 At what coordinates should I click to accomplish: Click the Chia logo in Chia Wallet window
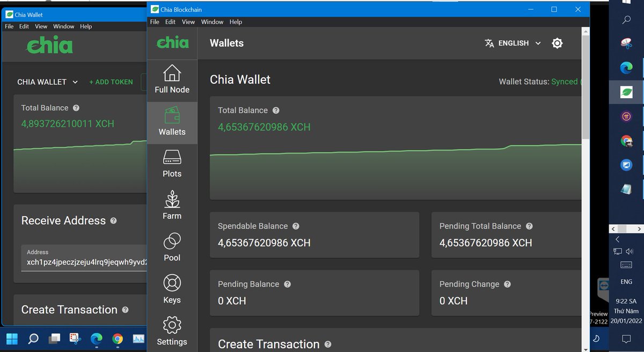pyautogui.click(x=49, y=46)
